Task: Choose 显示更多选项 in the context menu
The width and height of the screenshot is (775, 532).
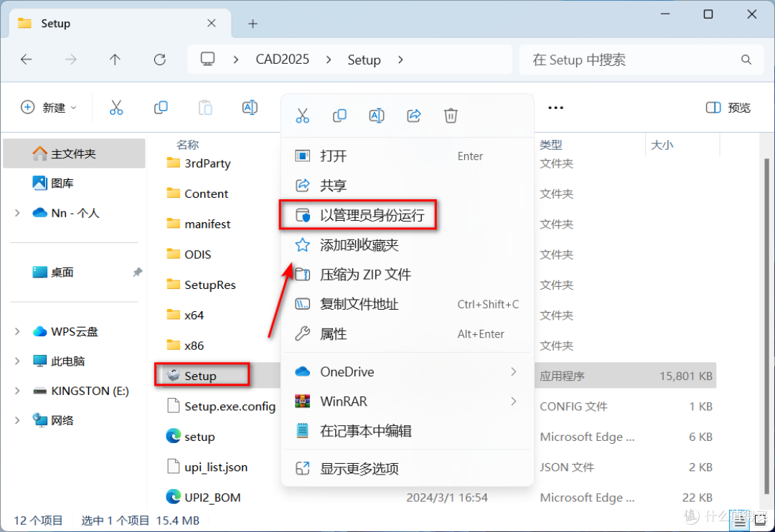Action: [x=408, y=468]
